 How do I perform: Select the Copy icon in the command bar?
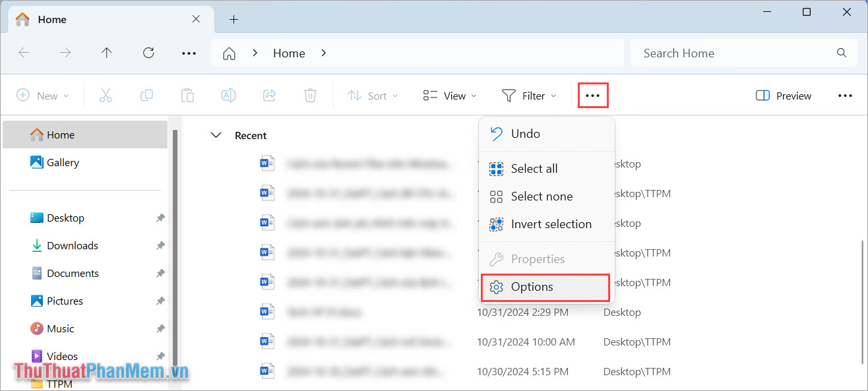point(146,95)
